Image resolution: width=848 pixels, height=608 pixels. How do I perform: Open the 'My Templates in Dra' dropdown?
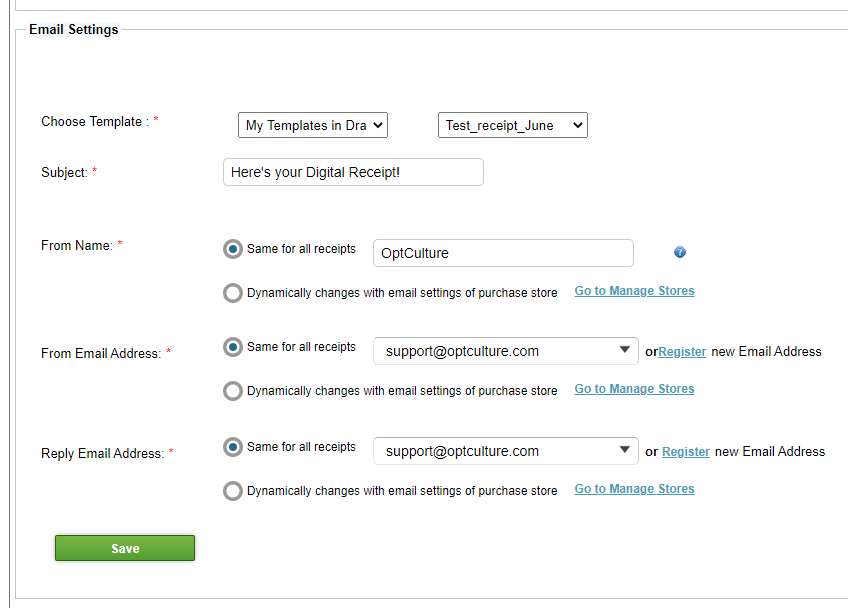(313, 125)
